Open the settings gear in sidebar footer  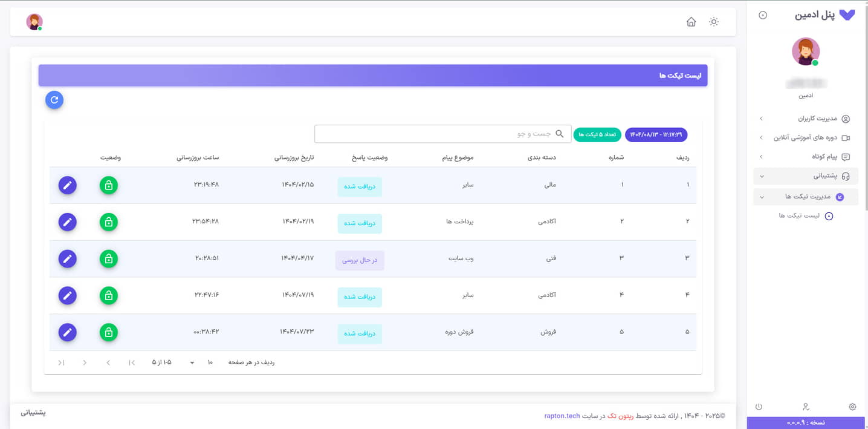tap(852, 407)
